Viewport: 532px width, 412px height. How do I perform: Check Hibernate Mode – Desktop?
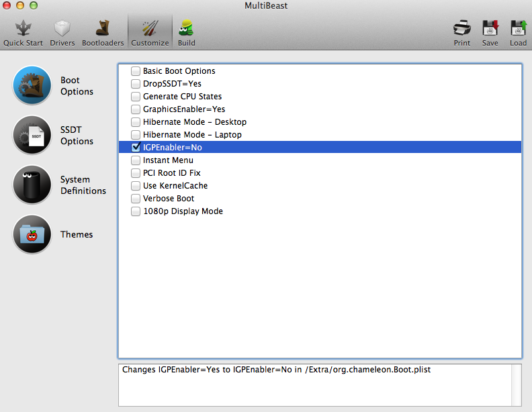pyautogui.click(x=136, y=122)
